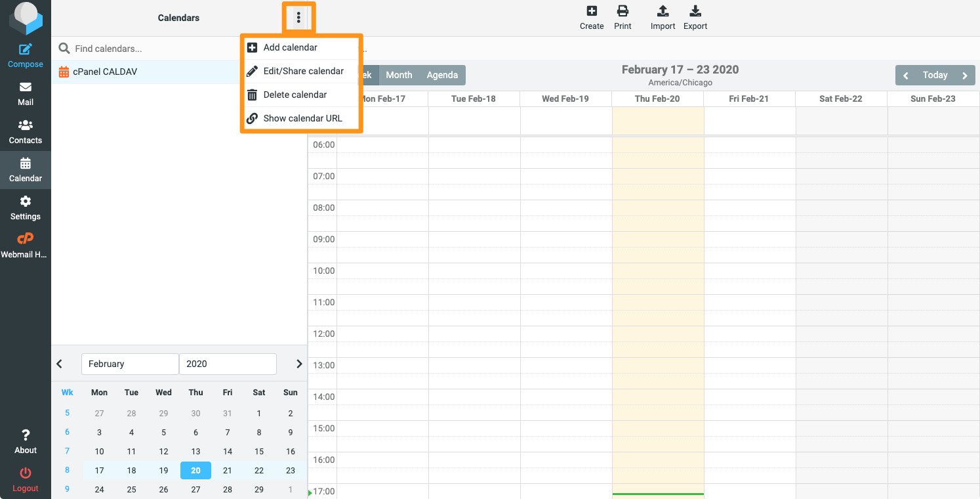Click the Logout button

[x=26, y=479]
